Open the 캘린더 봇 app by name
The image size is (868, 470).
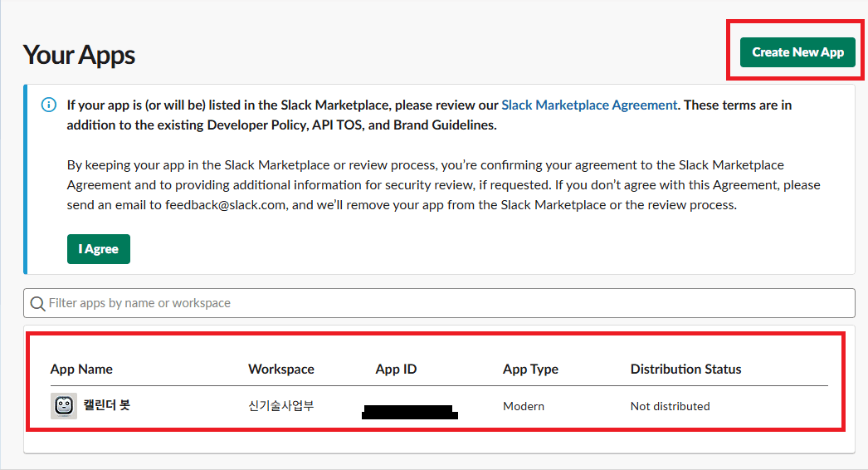pyautogui.click(x=106, y=406)
